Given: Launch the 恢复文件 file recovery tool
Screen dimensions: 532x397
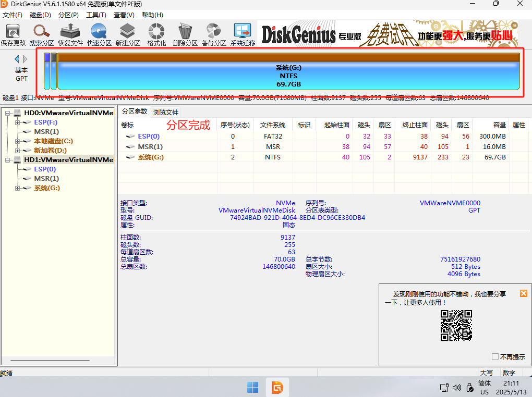Looking at the screenshot, I should click(70, 34).
